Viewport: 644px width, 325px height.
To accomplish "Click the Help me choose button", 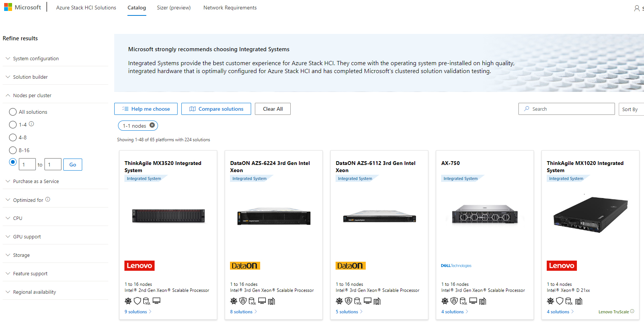I will pyautogui.click(x=146, y=109).
